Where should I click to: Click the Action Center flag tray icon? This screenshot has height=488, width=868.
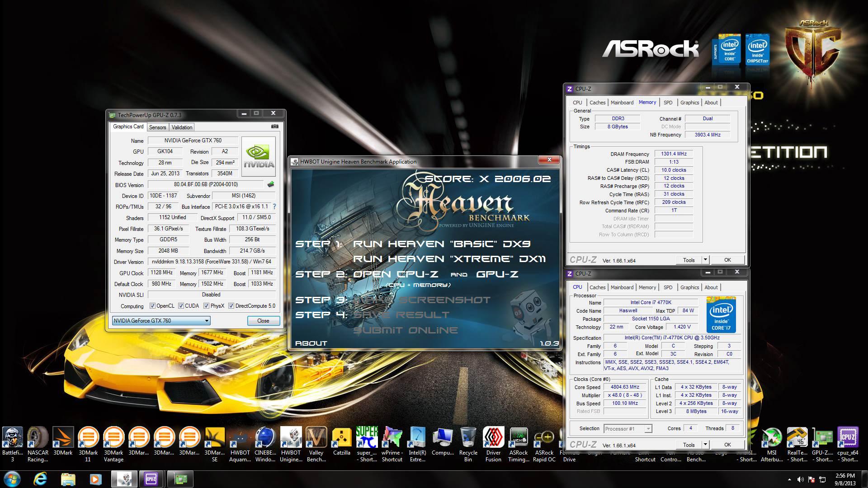click(811, 479)
